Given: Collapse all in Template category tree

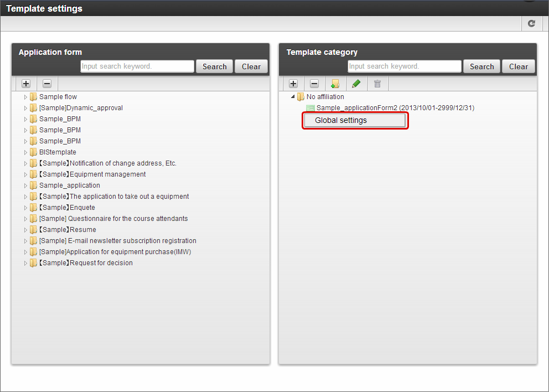Looking at the screenshot, I should tap(314, 84).
